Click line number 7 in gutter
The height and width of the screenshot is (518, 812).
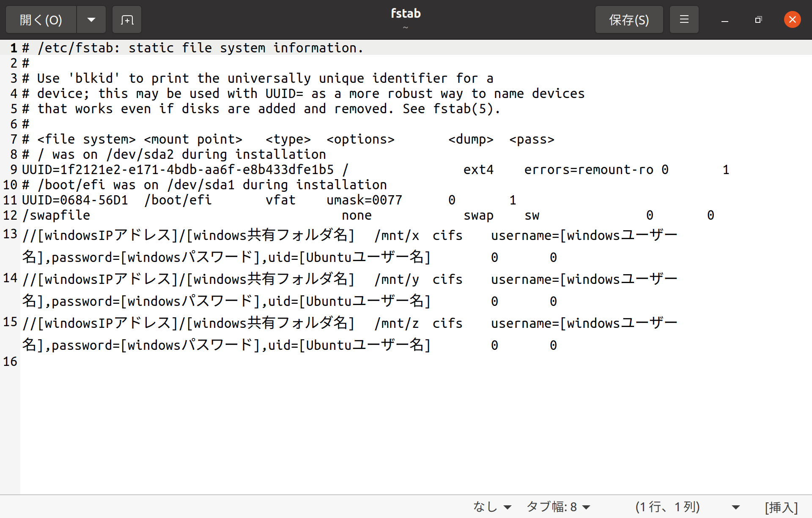pos(14,139)
